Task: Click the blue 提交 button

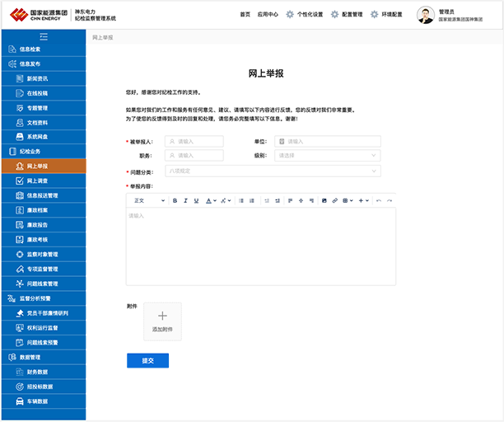Action: 148,360
